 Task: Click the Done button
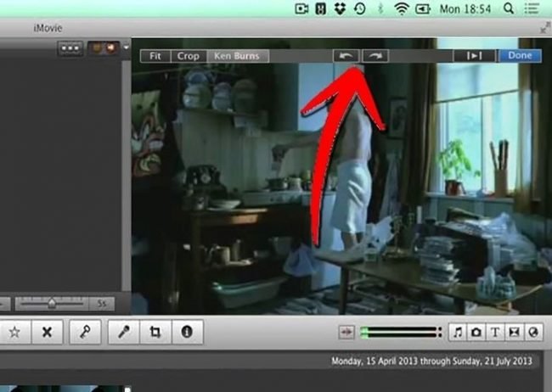tap(520, 56)
